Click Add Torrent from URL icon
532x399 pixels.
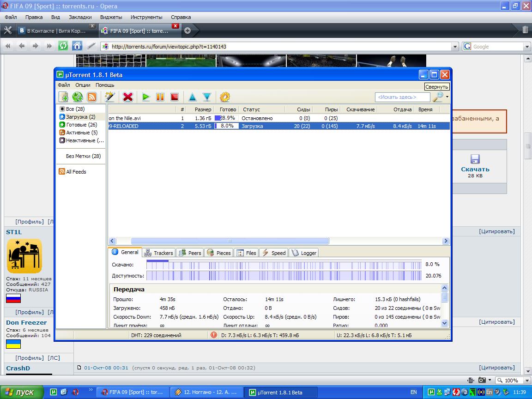pos(78,97)
